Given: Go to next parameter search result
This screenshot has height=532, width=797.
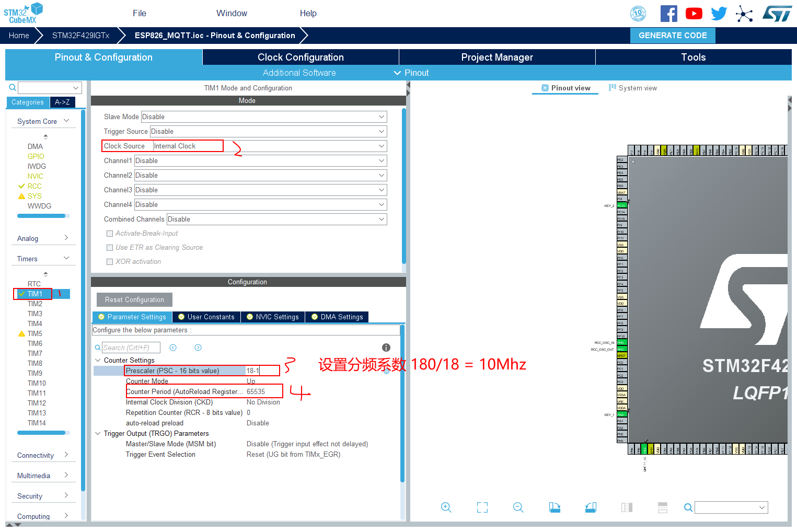Looking at the screenshot, I should 198,348.
